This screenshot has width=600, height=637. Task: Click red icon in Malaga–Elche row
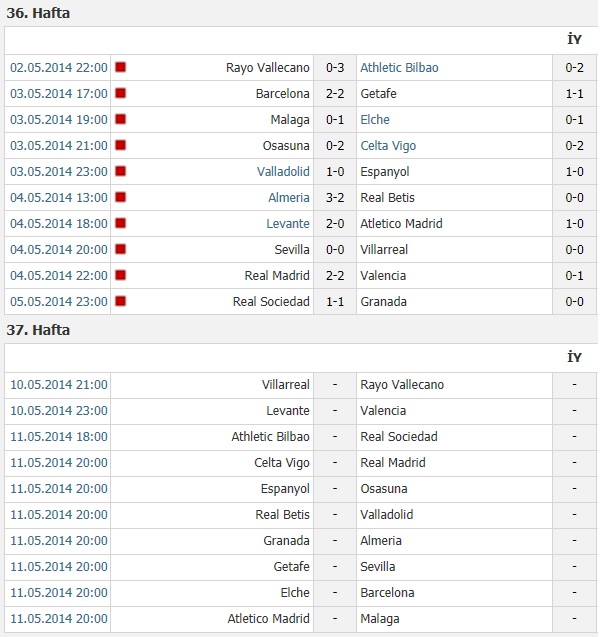(x=120, y=120)
